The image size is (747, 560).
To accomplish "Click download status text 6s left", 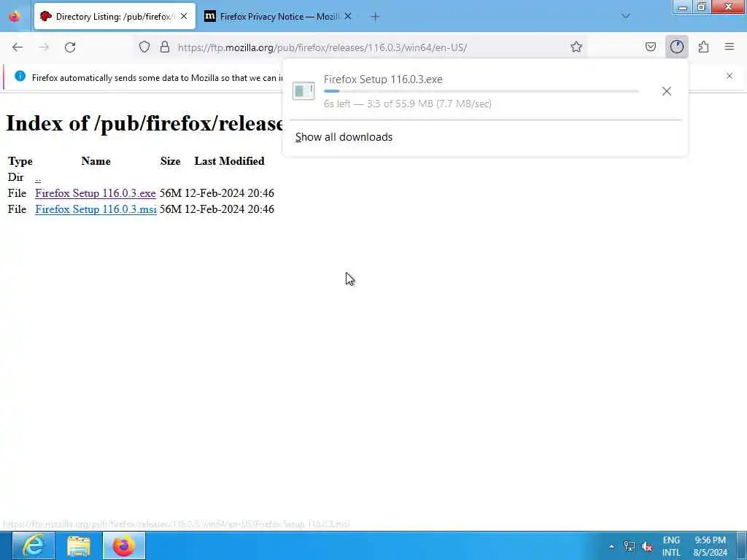I will (x=408, y=104).
